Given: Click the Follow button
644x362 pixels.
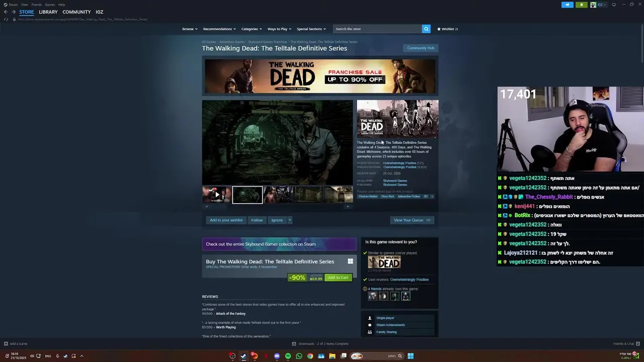Looking at the screenshot, I should [257, 220].
